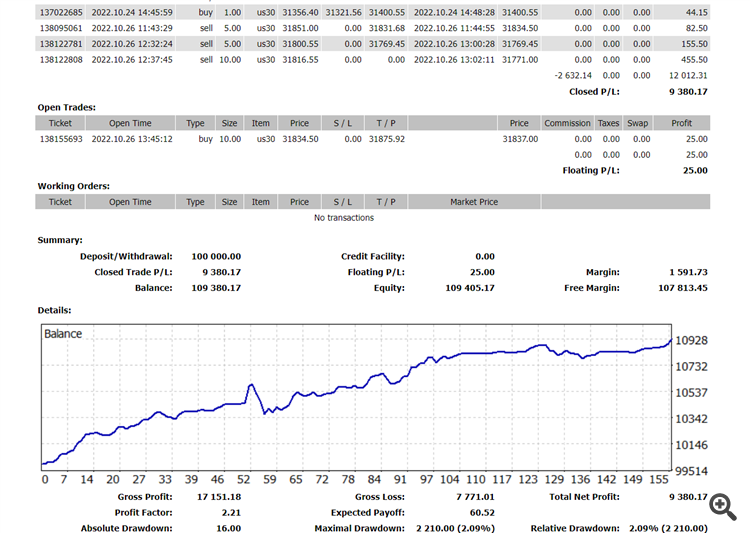
Task: Click the Closed P/L value 9 380.17
Action: pos(688,91)
